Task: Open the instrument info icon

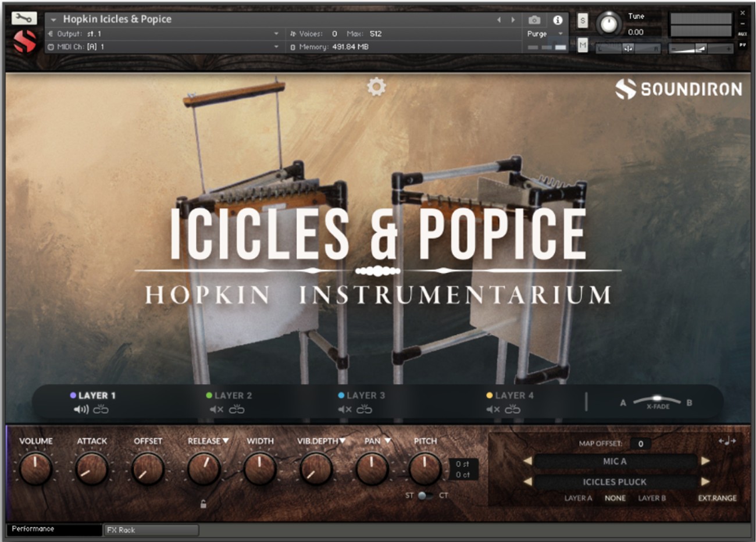Action: tap(558, 20)
